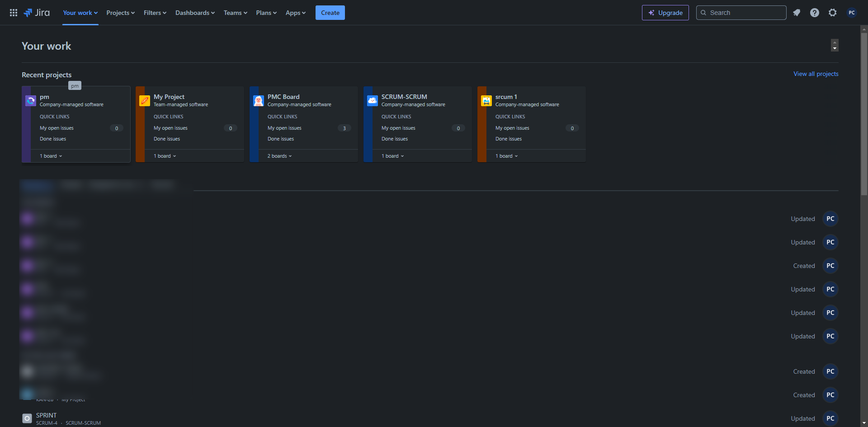This screenshot has height=427, width=868.
Task: Expand SCRUM-SCRUM's 1 board dropdown
Action: pos(393,156)
